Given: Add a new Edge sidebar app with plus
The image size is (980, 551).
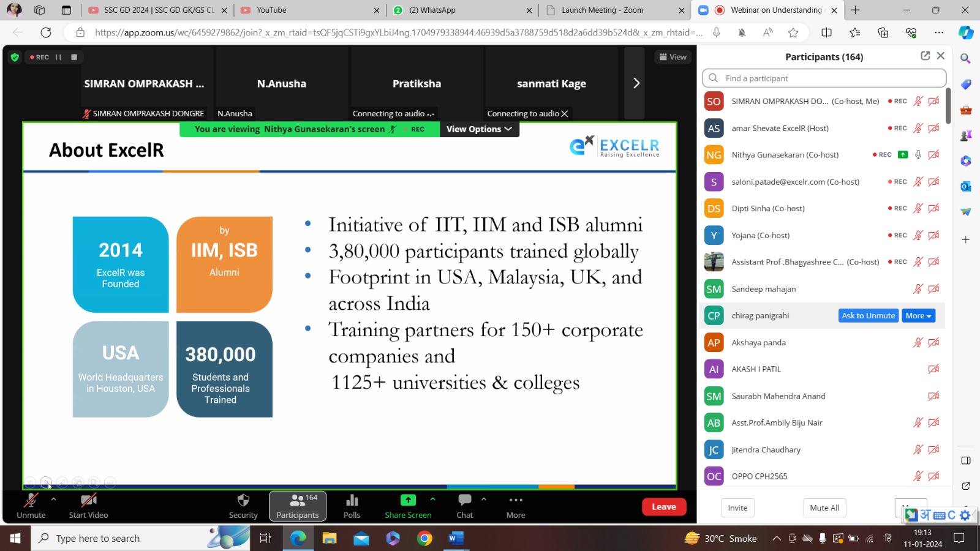Looking at the screenshot, I should click(965, 239).
